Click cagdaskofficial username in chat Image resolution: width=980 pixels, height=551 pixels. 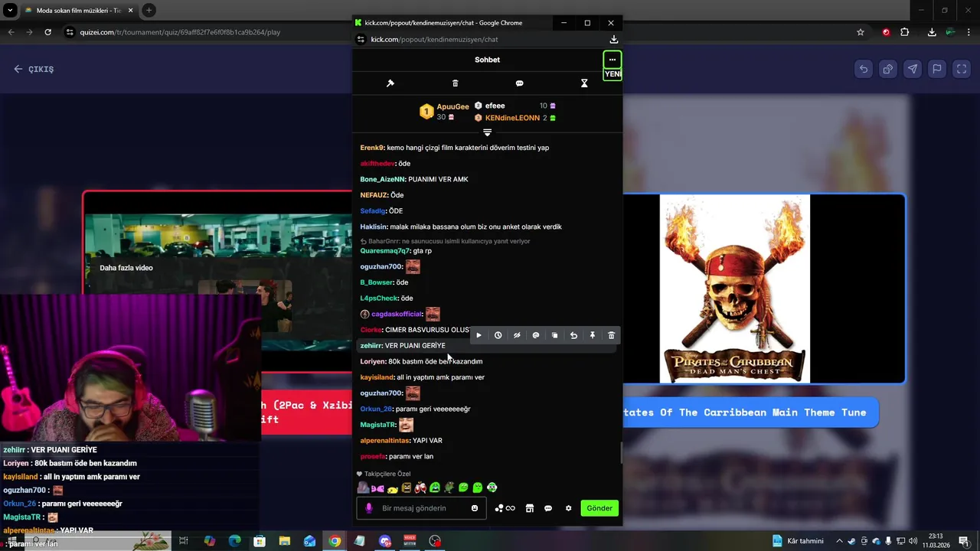(x=397, y=314)
